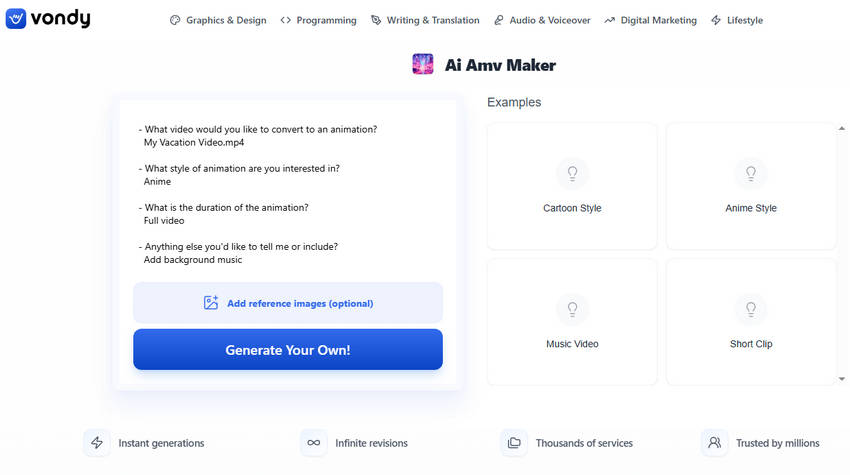Click the lightbulb icon in Short Clip card
This screenshot has width=850, height=475.
point(751,310)
